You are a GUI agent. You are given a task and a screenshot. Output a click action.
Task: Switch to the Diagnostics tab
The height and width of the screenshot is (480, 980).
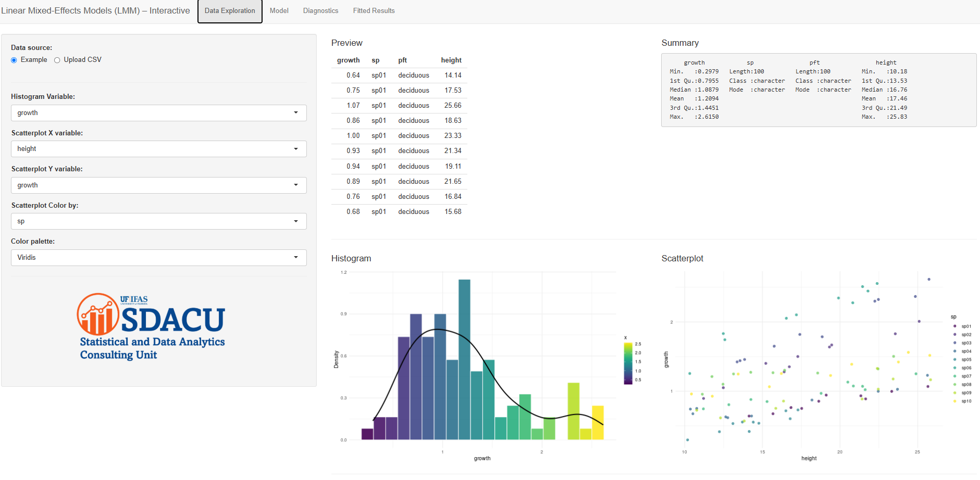(320, 10)
